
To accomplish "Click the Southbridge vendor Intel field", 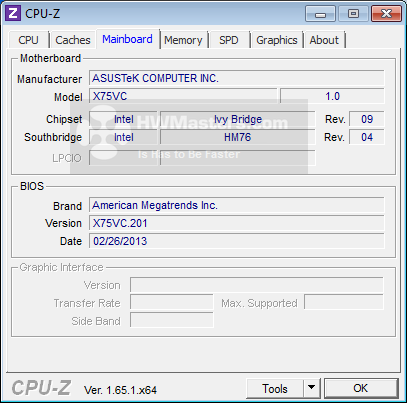I will click(123, 137).
